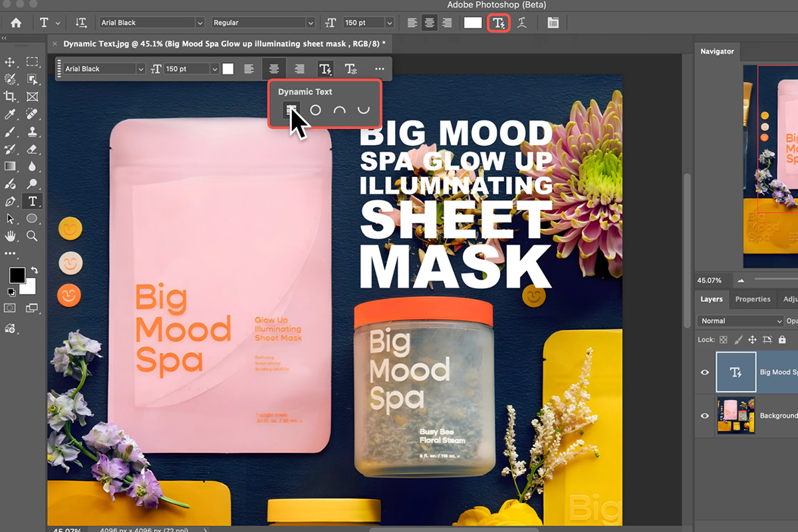798x532 pixels.
Task: Select the Crop tool
Action: (10, 97)
